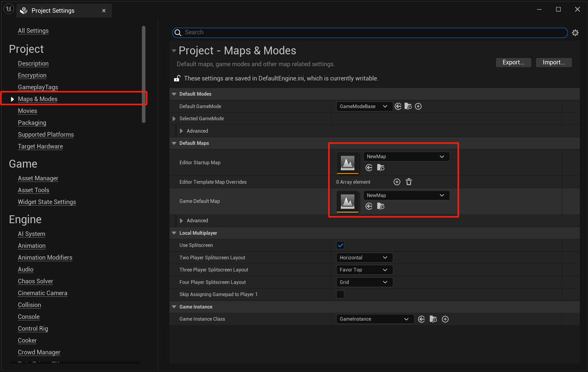Collapse the Default Maps section
The height and width of the screenshot is (372, 588).
pos(174,143)
